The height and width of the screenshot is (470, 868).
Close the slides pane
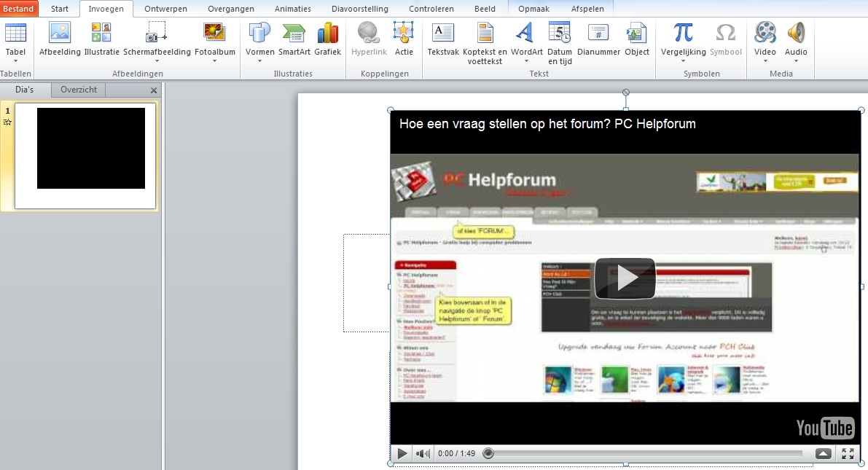pyautogui.click(x=154, y=90)
